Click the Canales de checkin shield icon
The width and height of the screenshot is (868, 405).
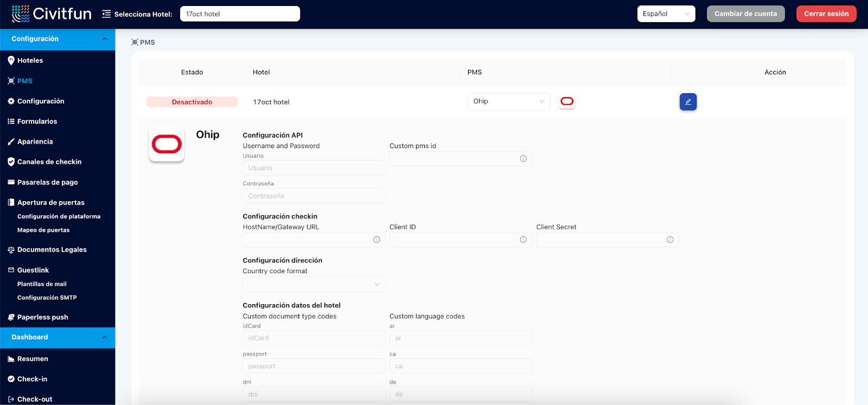pos(11,162)
